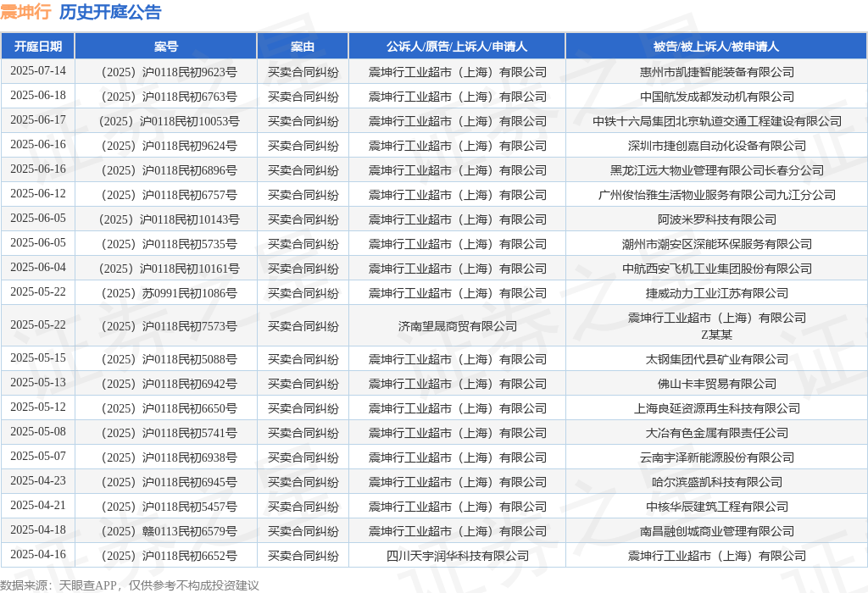Click the date cell 2025-04-21
Viewport: 868px width, 593px height.
pyautogui.click(x=37, y=506)
